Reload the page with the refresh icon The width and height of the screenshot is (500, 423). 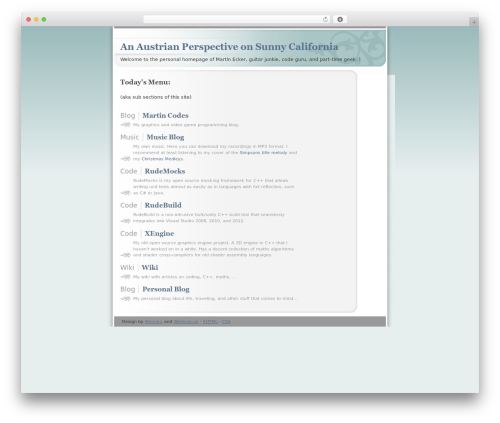pos(325,19)
